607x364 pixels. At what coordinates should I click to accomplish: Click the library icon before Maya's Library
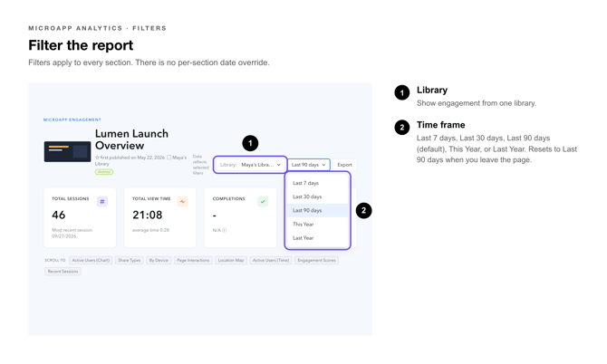tap(169, 158)
